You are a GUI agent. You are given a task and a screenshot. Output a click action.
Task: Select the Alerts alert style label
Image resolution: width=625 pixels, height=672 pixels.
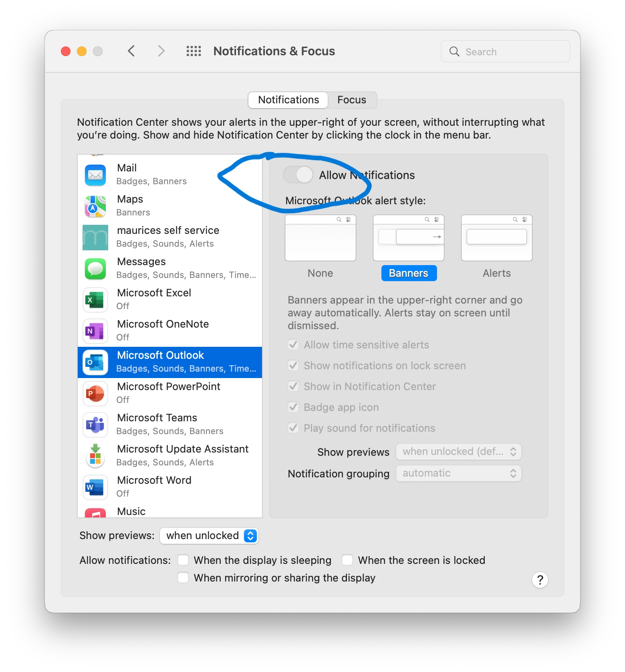497,273
